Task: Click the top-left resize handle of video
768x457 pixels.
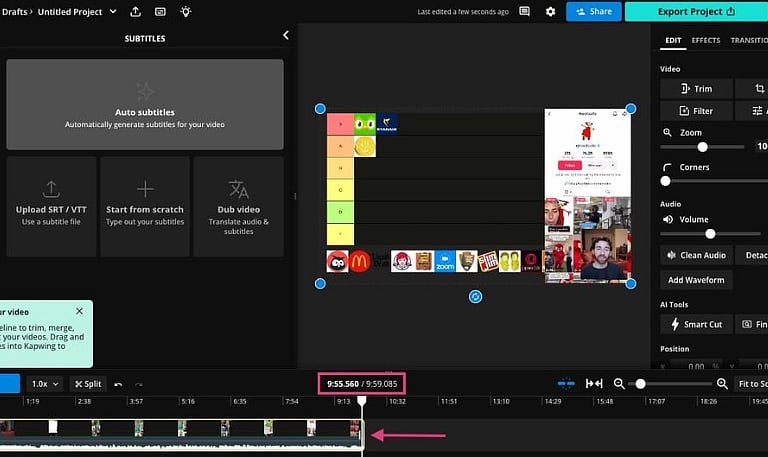Action: point(320,109)
